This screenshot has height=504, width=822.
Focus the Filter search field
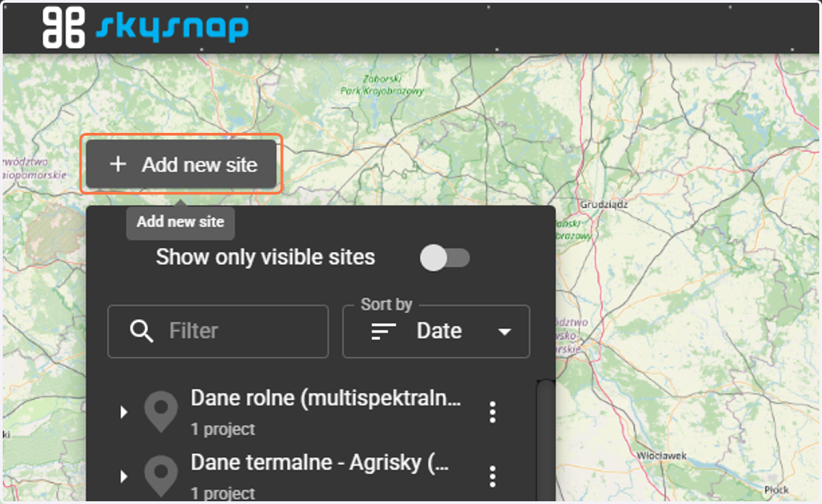coord(218,331)
